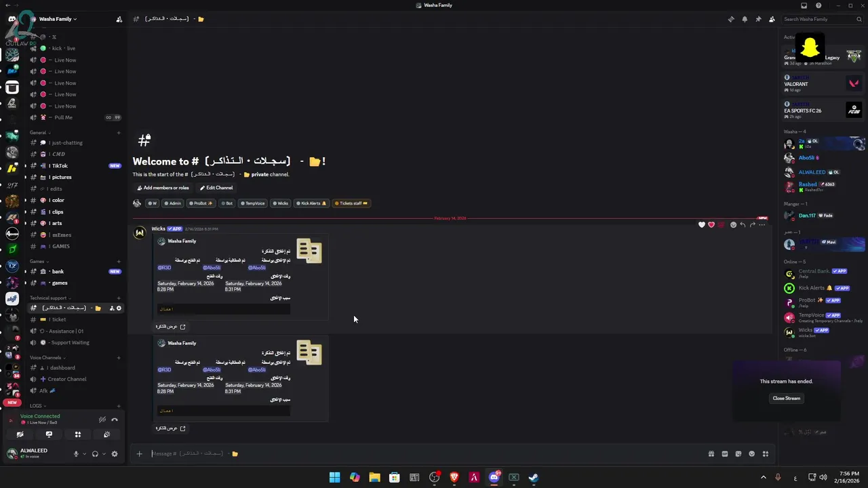The height and width of the screenshot is (488, 868).
Task: Add reaction using smiley icon on message
Action: pyautogui.click(x=733, y=224)
